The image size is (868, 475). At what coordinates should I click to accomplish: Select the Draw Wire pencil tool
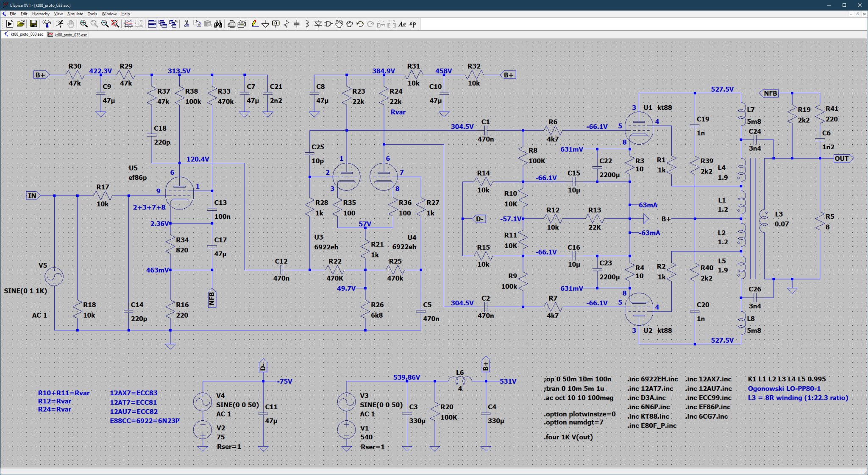tap(255, 24)
